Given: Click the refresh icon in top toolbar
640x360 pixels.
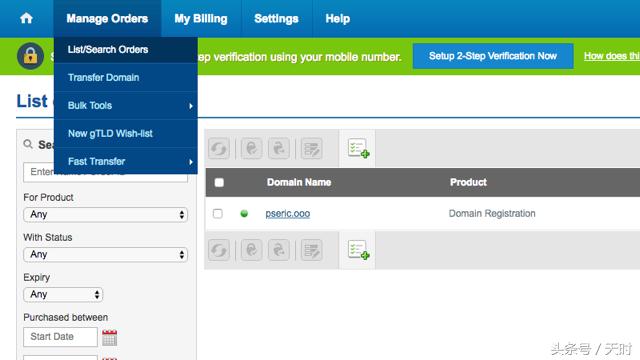Looking at the screenshot, I should coord(219,148).
